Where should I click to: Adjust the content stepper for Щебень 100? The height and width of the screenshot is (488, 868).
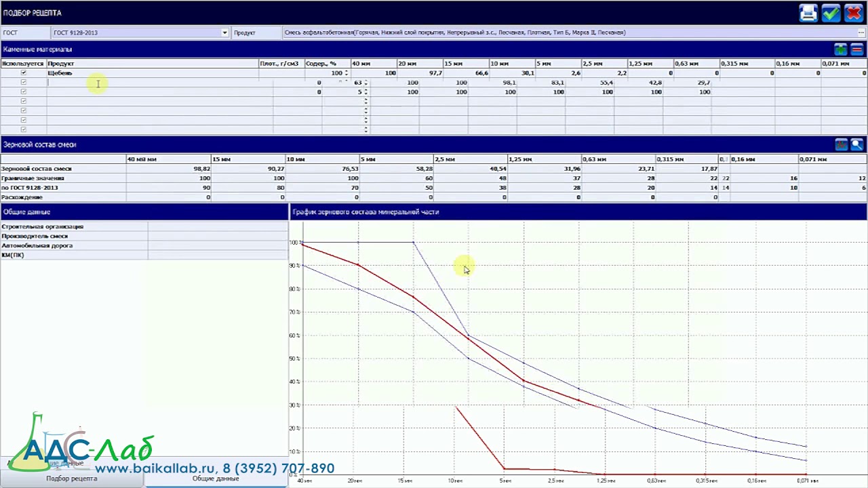[x=347, y=73]
